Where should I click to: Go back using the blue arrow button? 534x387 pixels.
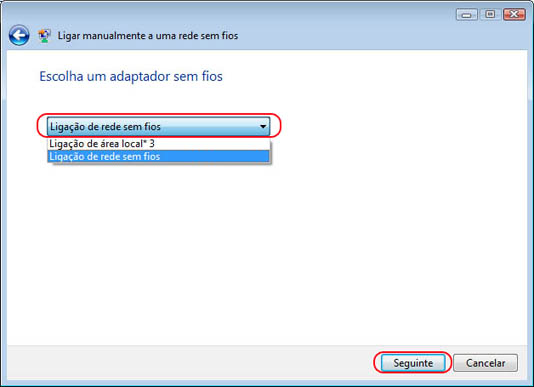[x=19, y=35]
